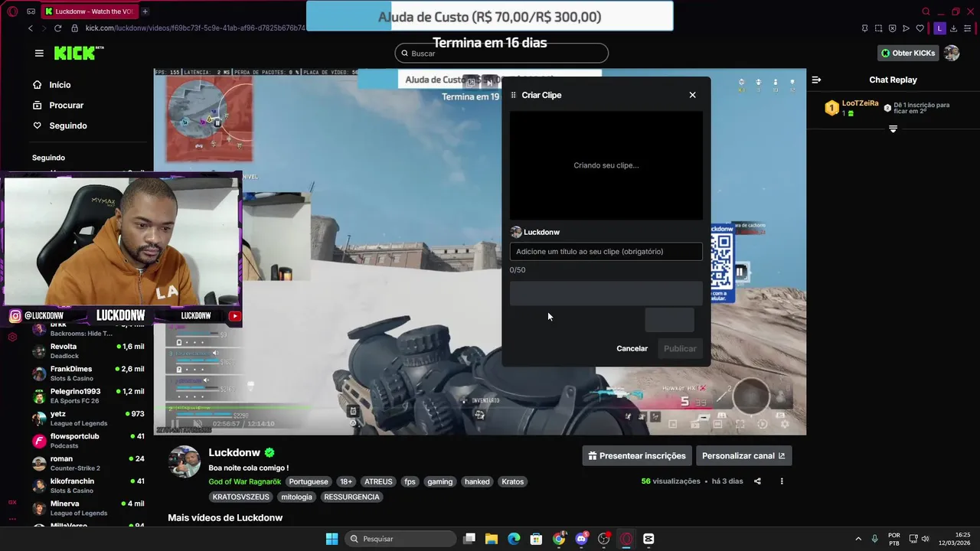Unmute the video player volume

[198, 423]
